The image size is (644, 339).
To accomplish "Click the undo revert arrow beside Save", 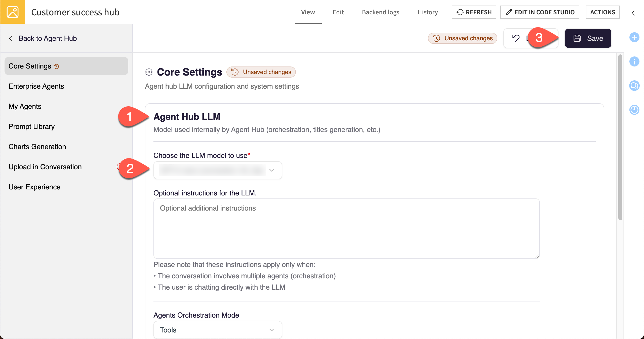I will pos(516,38).
